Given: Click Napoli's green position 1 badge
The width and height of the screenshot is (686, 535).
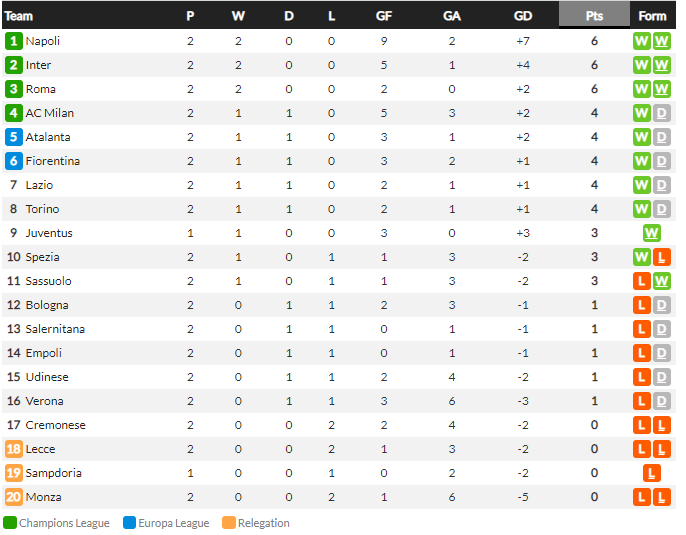Looking at the screenshot, I should (14, 41).
